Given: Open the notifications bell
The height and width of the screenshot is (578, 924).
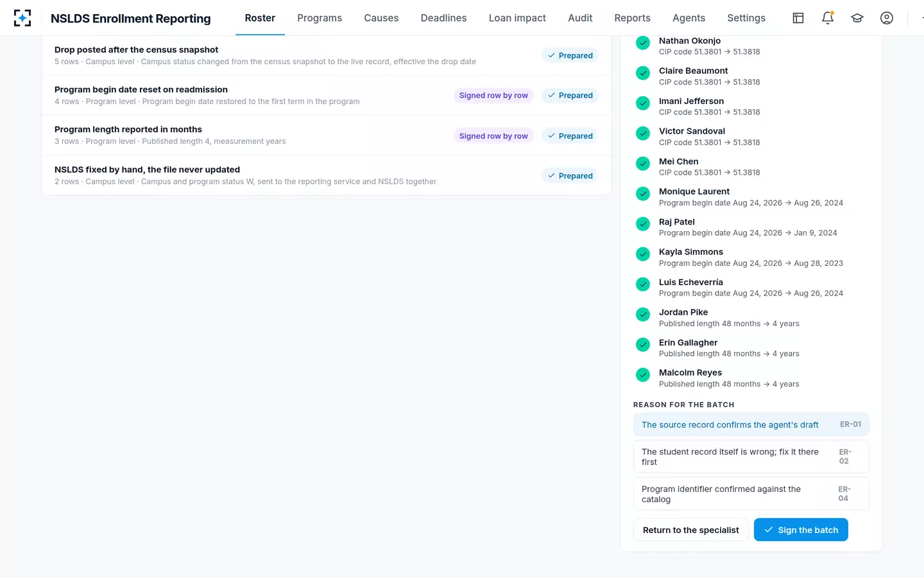Looking at the screenshot, I should point(828,18).
